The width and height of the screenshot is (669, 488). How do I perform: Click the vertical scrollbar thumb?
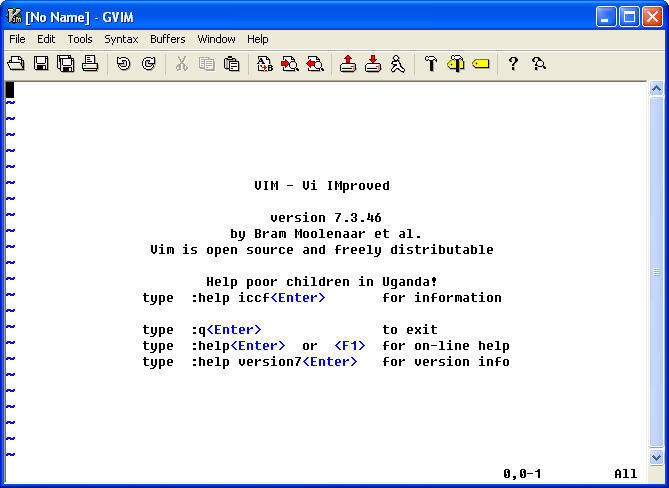pyautogui.click(x=656, y=272)
